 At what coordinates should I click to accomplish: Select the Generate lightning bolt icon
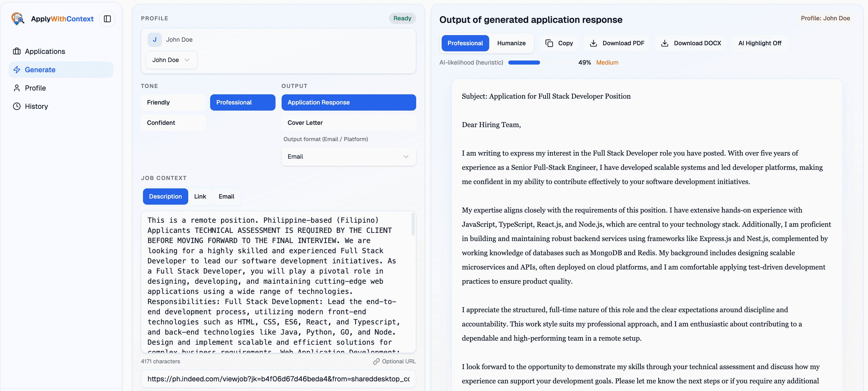coord(17,70)
